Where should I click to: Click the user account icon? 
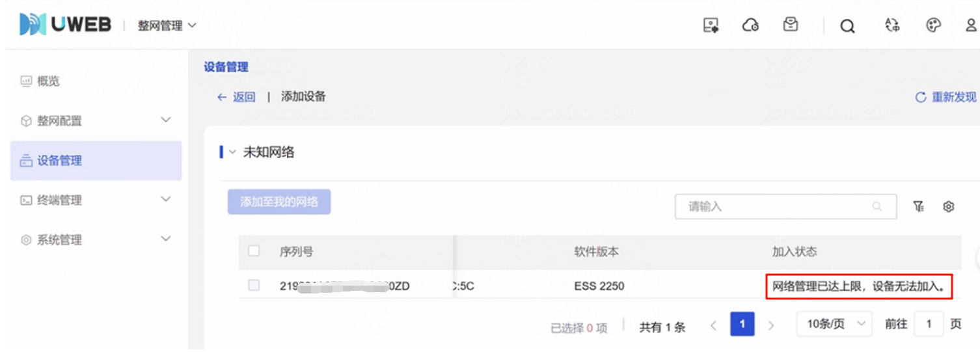tap(971, 25)
